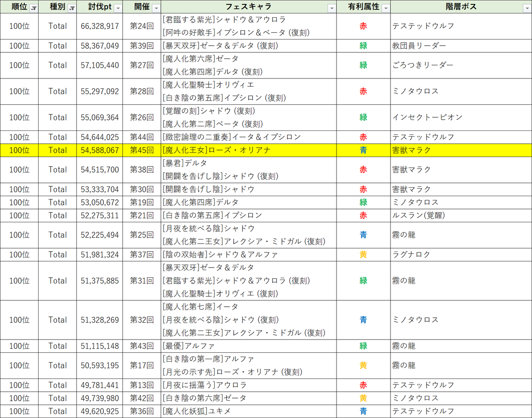Image resolution: width=532 pixels, height=418 pixels.
Task: Select [緻密論理の二重奏]イータ＆イプシロン cell
Action: point(249,137)
